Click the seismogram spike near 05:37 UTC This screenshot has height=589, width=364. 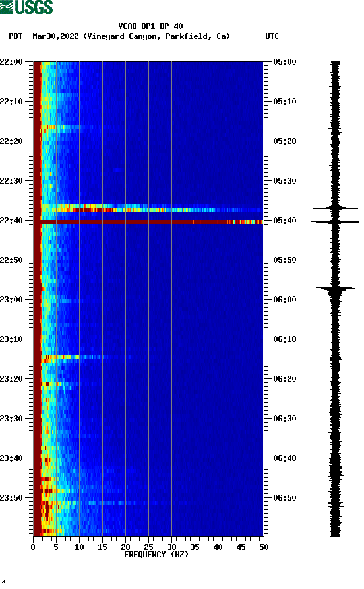[336, 208]
